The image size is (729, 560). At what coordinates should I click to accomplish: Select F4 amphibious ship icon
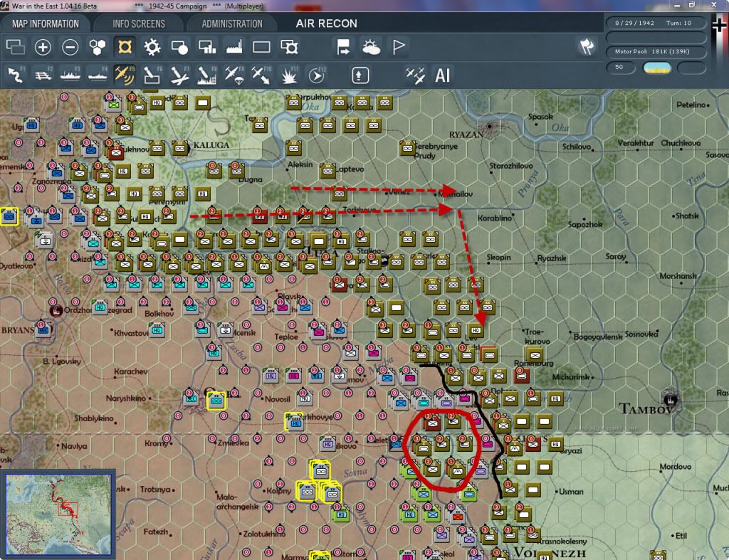pyautogui.click(x=98, y=75)
